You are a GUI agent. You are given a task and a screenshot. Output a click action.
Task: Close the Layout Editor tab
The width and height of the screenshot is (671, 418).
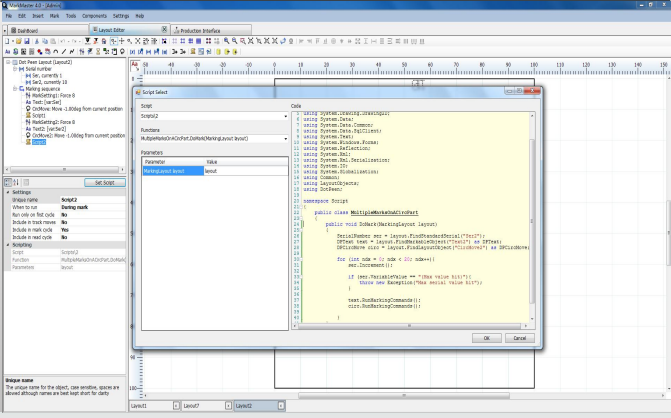tap(164, 29)
